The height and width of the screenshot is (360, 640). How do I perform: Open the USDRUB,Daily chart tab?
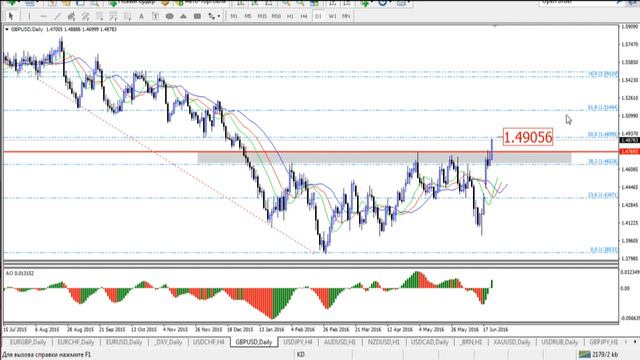coord(560,342)
